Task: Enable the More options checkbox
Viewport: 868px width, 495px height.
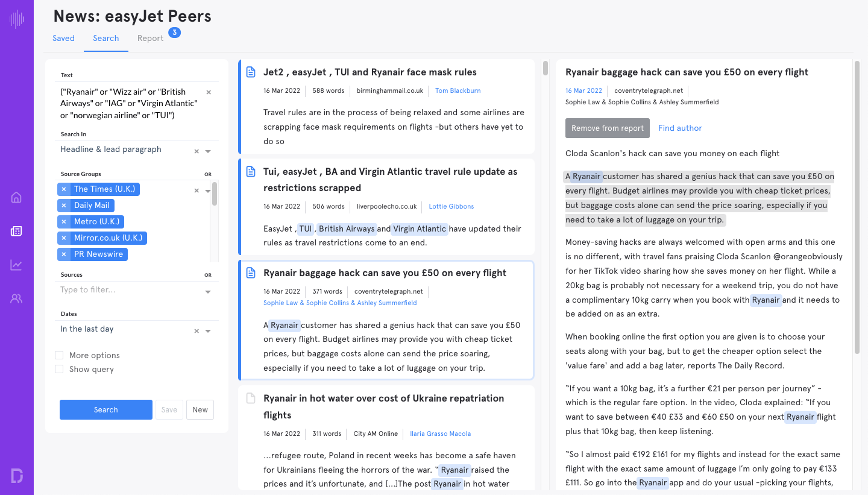Action: point(58,355)
